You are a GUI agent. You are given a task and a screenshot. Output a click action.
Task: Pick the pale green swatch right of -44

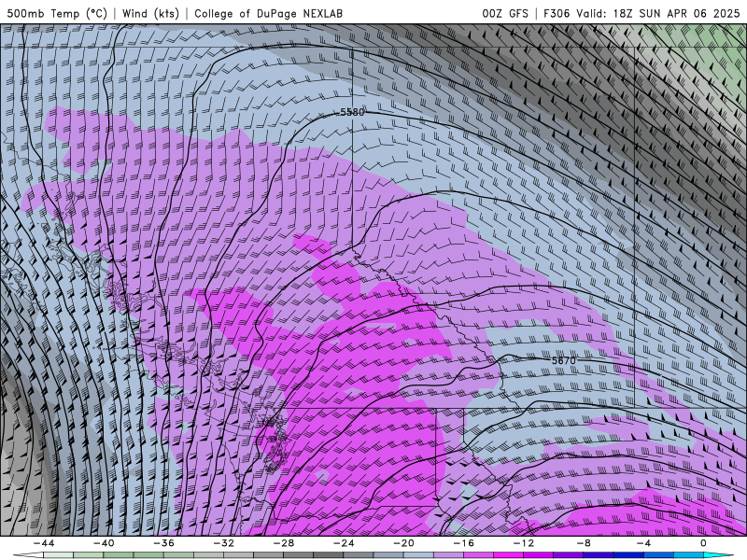tap(59, 555)
